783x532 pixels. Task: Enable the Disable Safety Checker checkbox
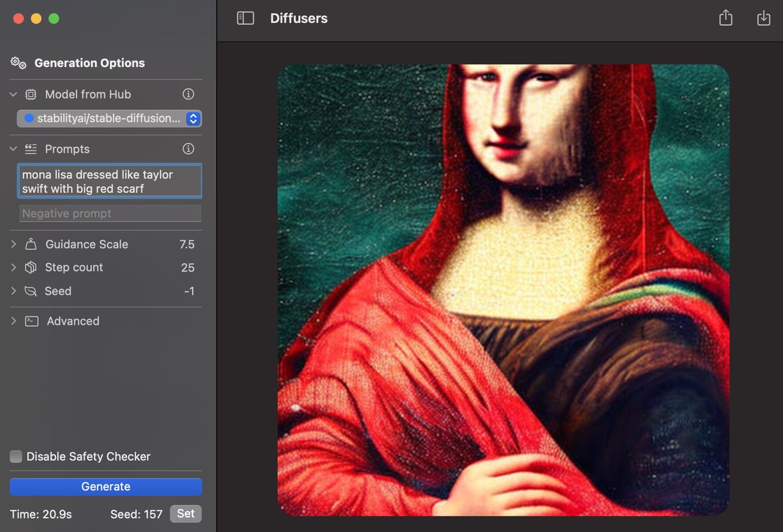16,456
